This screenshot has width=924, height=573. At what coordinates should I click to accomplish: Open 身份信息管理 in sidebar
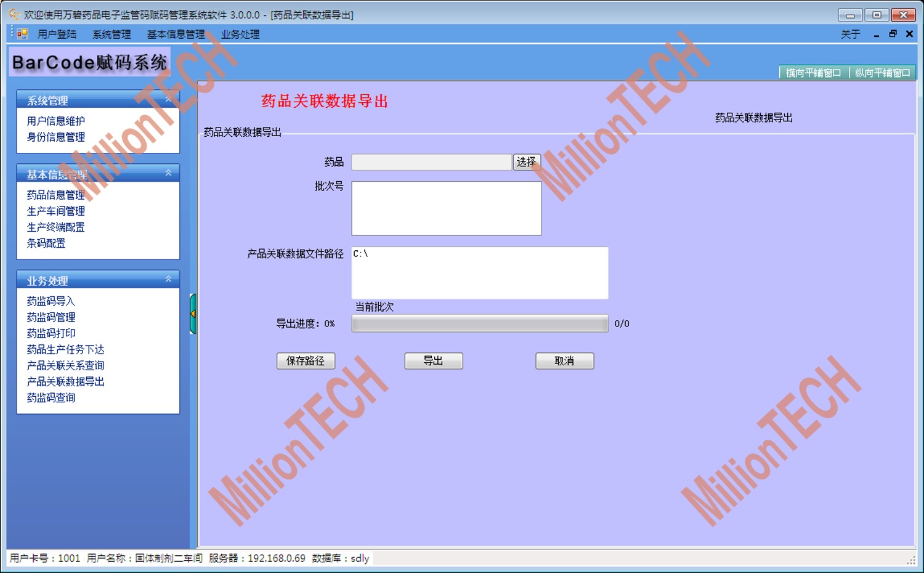(x=56, y=137)
